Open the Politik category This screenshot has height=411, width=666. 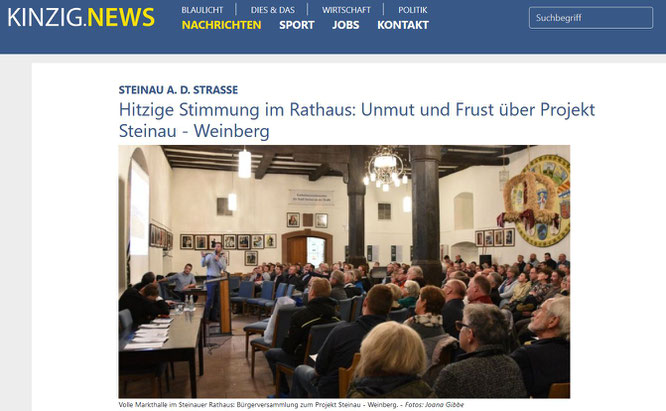coord(413,10)
